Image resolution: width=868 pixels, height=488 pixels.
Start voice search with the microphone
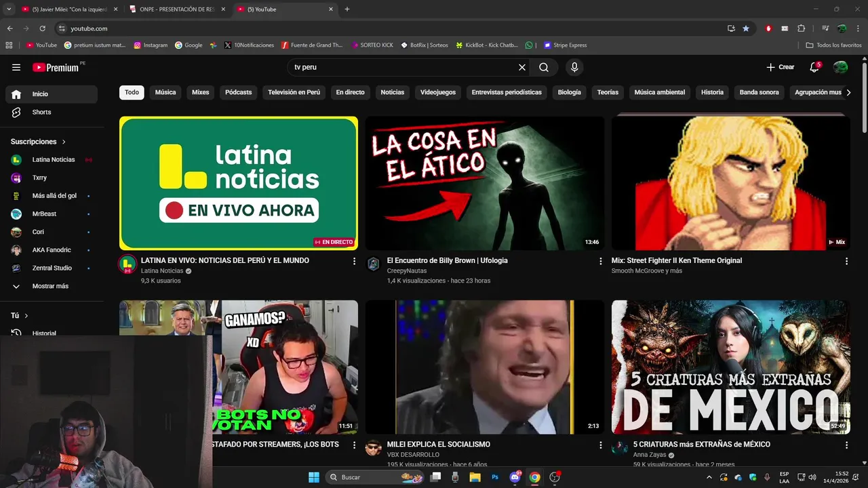coord(574,67)
